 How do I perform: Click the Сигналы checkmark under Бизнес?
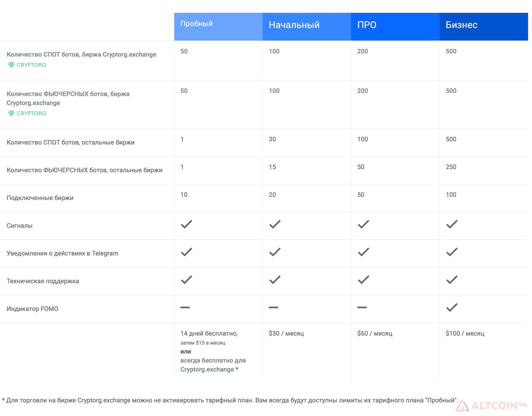(452, 224)
